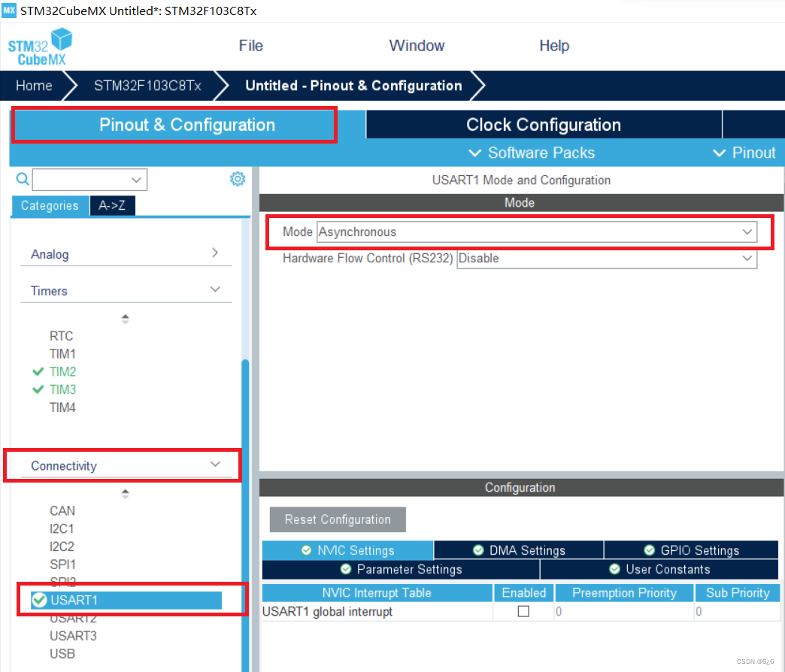Click the left panel vertical scrollbar
The width and height of the screenshot is (785, 672).
coord(245,516)
